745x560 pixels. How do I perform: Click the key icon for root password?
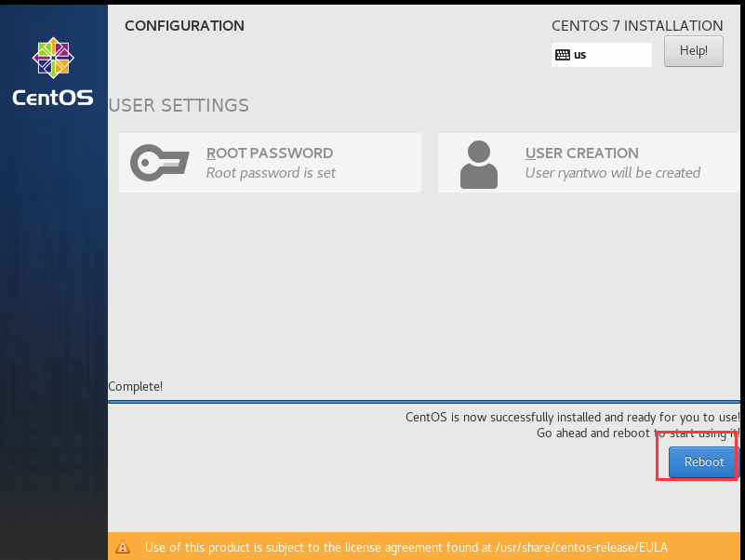click(x=160, y=163)
